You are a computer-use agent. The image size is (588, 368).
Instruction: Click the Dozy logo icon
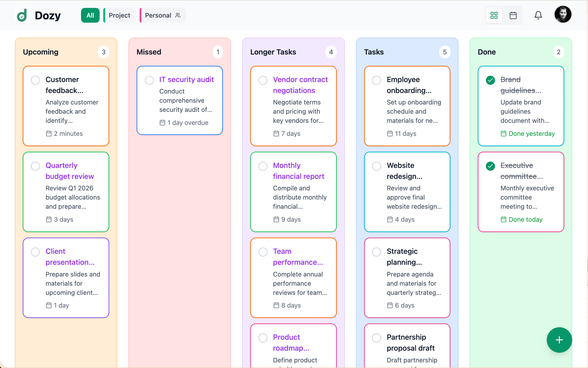point(22,15)
